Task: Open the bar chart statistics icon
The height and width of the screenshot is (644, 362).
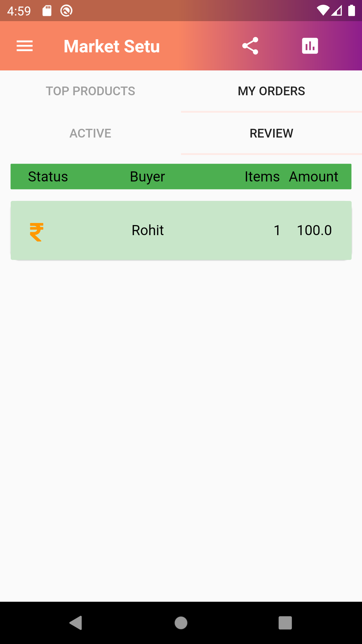Action: [310, 46]
